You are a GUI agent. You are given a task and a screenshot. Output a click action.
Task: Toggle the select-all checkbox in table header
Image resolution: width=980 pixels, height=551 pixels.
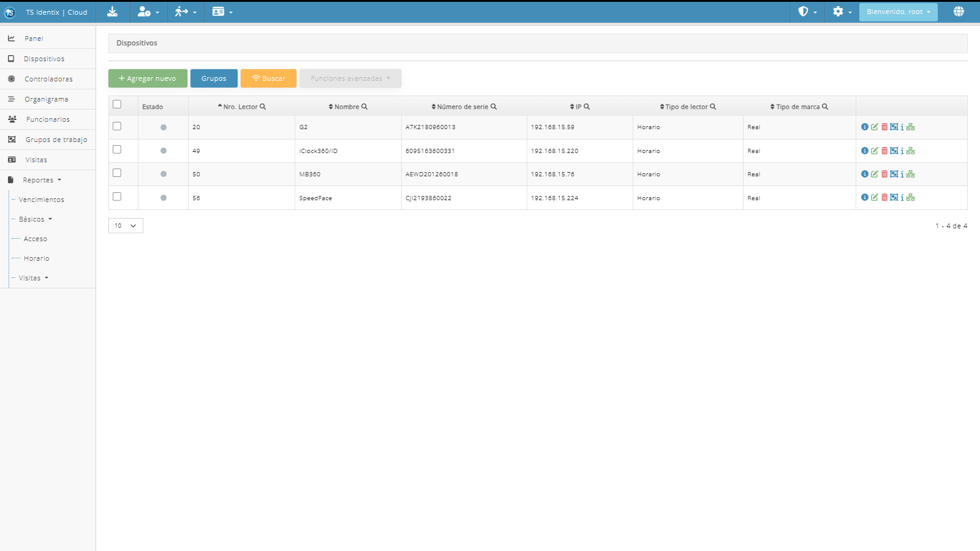[x=117, y=105]
